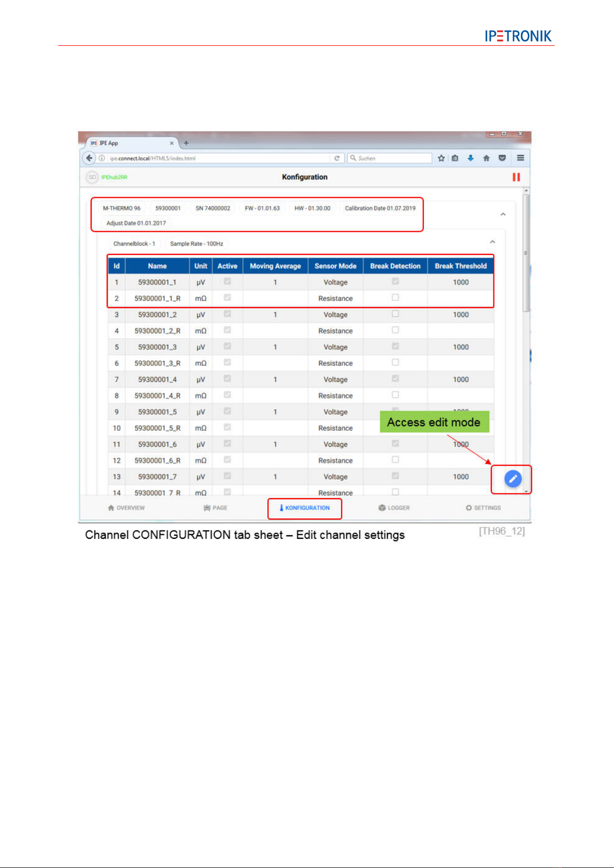Viewport: 614px width, 868px height.
Task: Open new browser tab with plus
Action: point(186,143)
